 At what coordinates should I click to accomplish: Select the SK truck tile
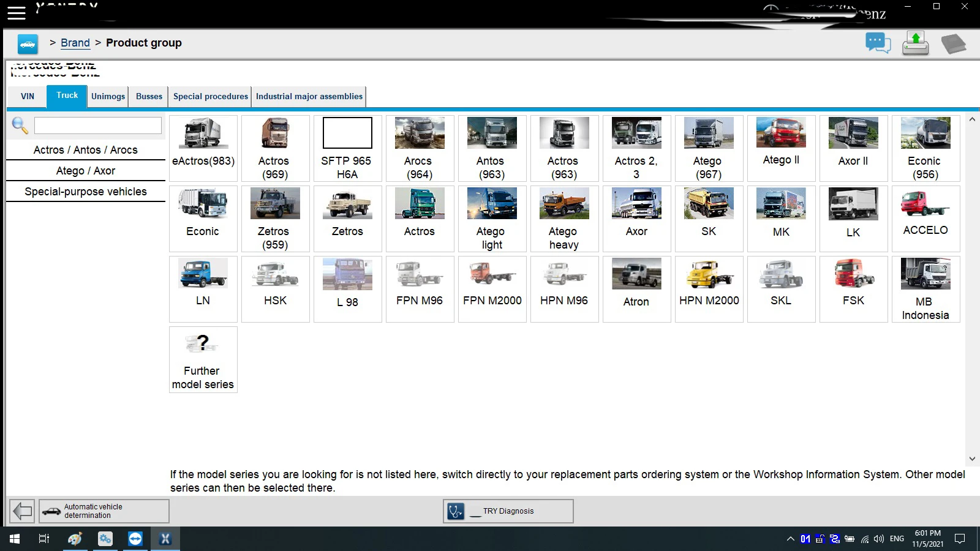[x=709, y=219]
